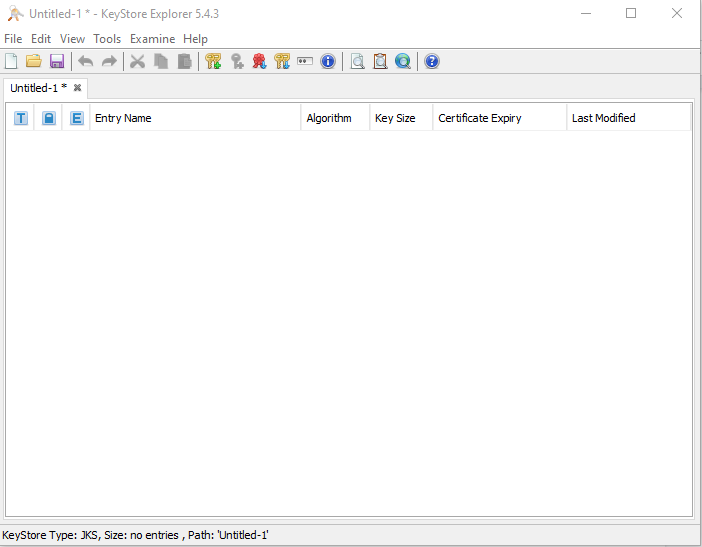Click the Copy toolbar icon
702x547 pixels.
(x=161, y=61)
